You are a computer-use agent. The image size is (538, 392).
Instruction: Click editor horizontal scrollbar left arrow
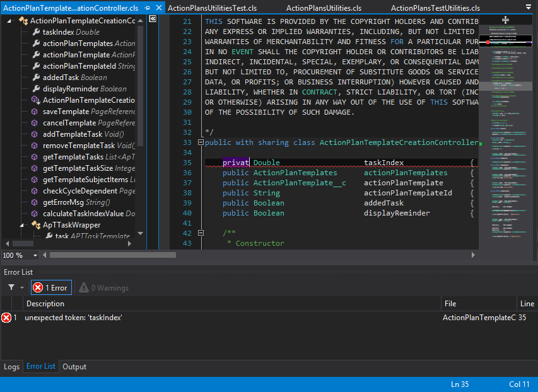click(x=44, y=255)
